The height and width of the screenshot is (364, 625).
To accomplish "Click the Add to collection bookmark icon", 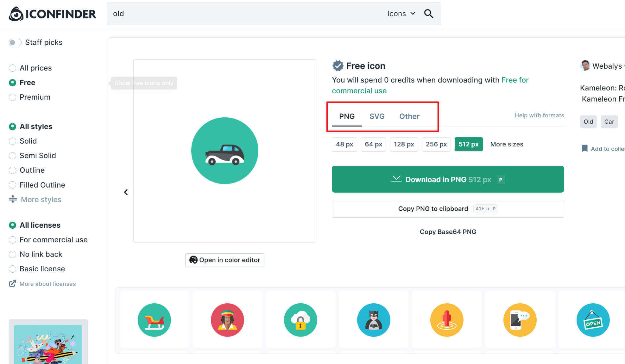I will point(584,149).
